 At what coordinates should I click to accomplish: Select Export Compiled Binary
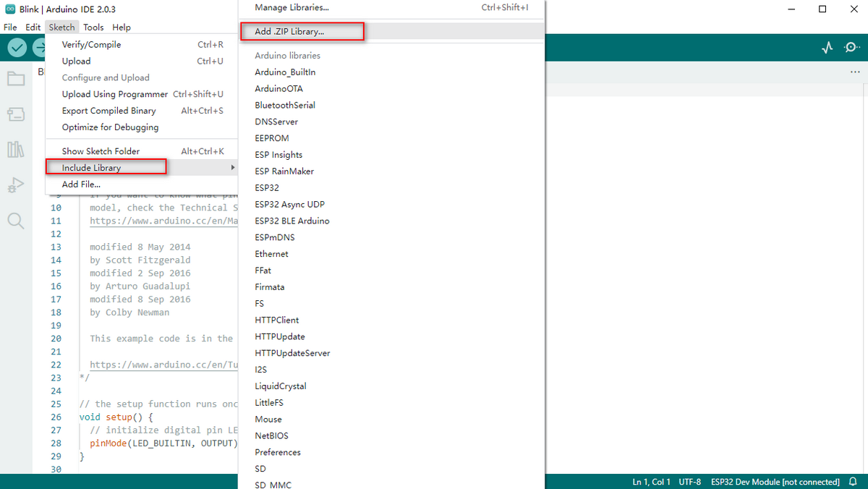(x=142, y=111)
